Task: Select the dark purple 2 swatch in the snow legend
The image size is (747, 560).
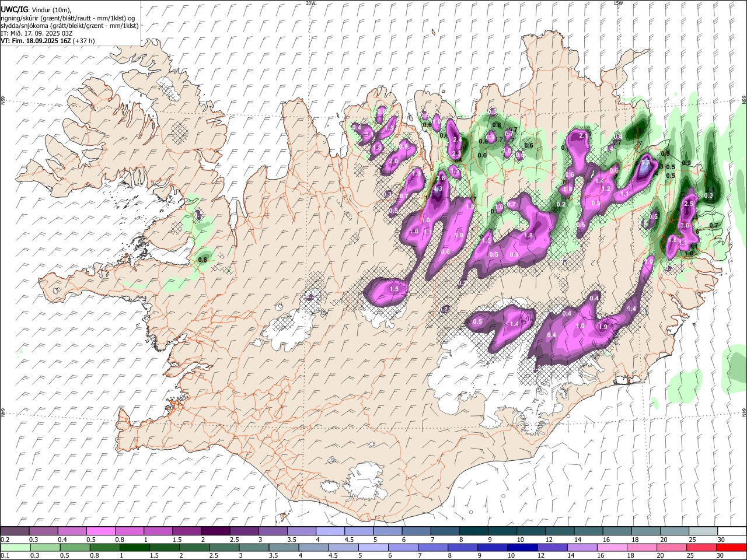Action: pyautogui.click(x=215, y=531)
